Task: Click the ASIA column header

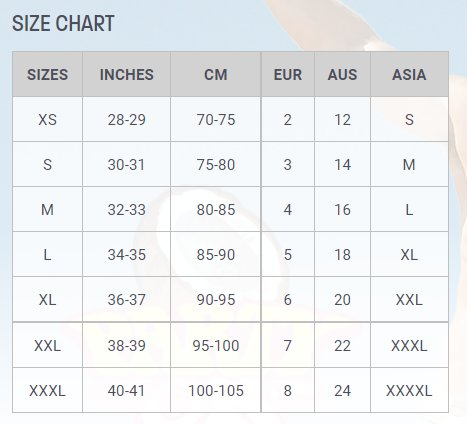Action: tap(409, 74)
